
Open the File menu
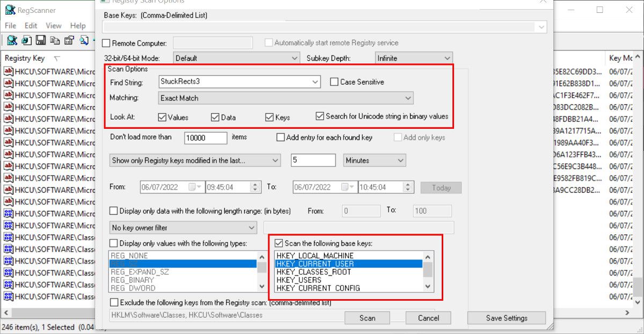pyautogui.click(x=10, y=25)
